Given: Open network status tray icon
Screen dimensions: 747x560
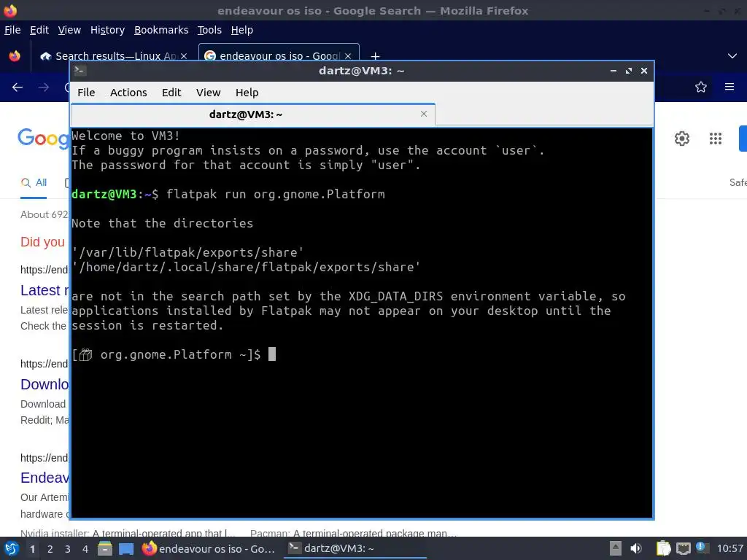Looking at the screenshot, I should pyautogui.click(x=683, y=548).
